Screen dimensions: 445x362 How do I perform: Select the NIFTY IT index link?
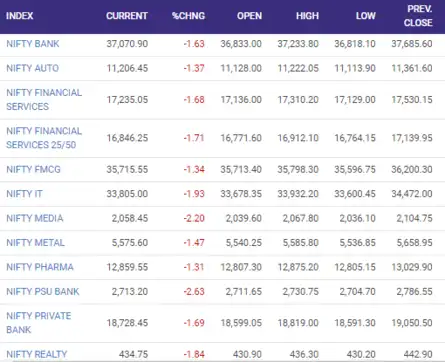24,194
